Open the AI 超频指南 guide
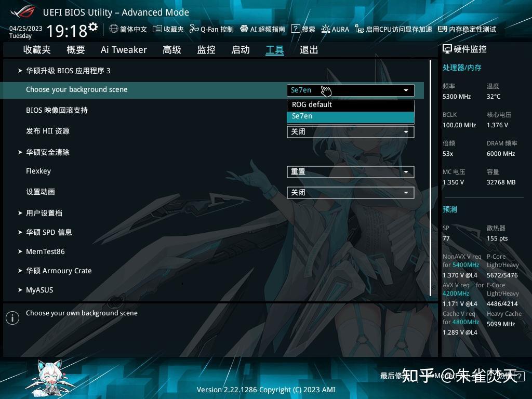Image resolution: width=532 pixels, height=399 pixels. click(262, 29)
